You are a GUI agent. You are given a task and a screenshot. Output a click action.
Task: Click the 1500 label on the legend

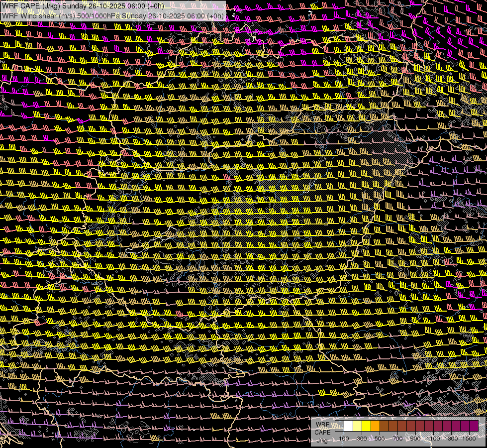469,439
